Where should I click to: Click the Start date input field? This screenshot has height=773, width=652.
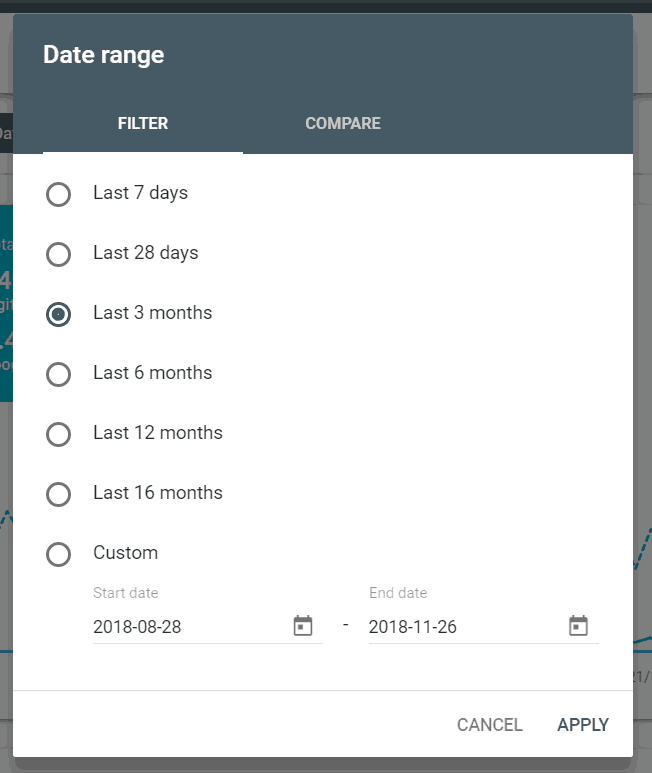[185, 627]
